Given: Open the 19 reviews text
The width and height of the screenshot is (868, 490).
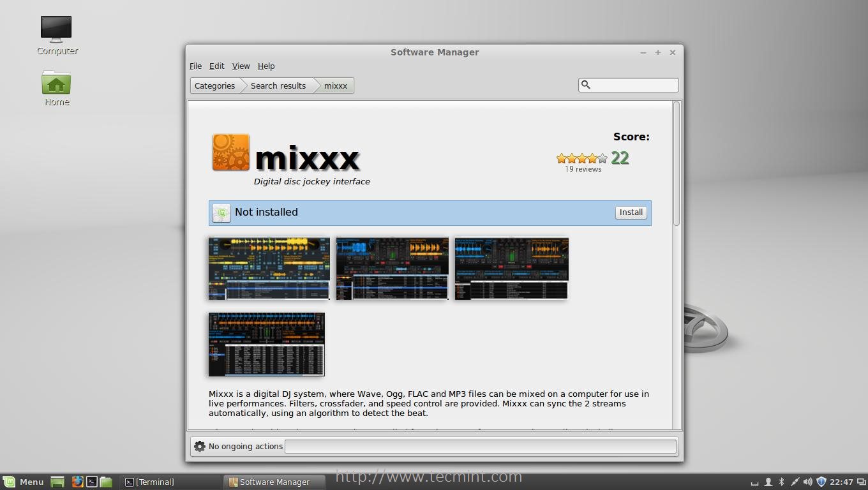Looking at the screenshot, I should pos(583,169).
